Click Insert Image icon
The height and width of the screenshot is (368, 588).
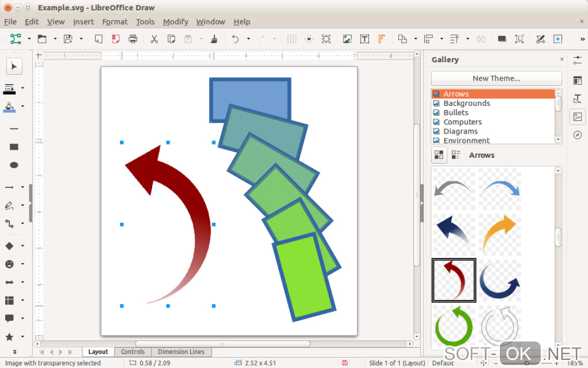coord(347,39)
